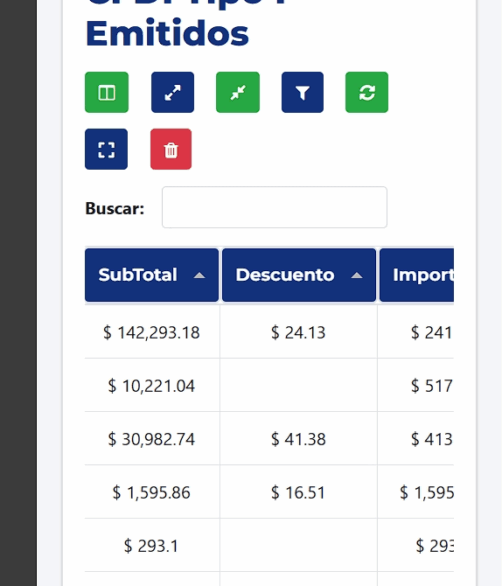Click the green collapse arrows icon
The image size is (502, 586).
pos(238,92)
